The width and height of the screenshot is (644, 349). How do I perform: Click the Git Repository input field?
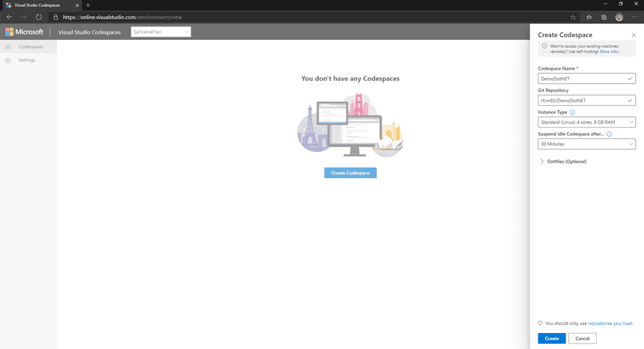[x=586, y=100]
